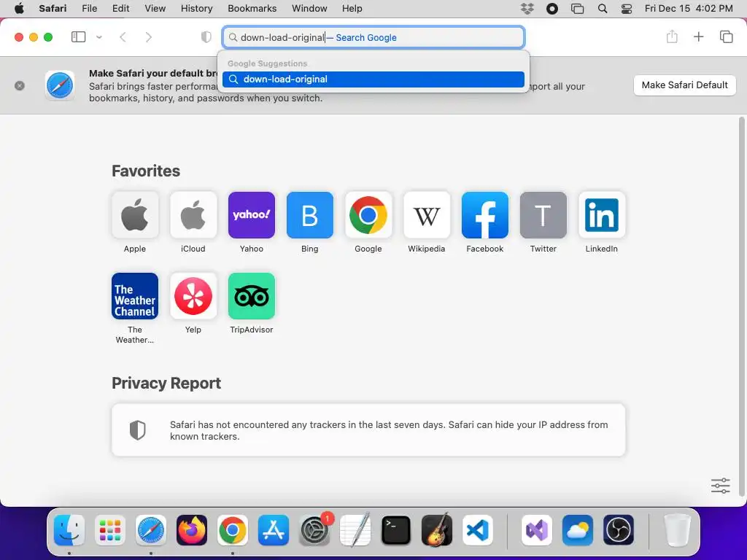Screen dimensions: 747x560
Task: Open the Share toolbar button
Action: 672,36
